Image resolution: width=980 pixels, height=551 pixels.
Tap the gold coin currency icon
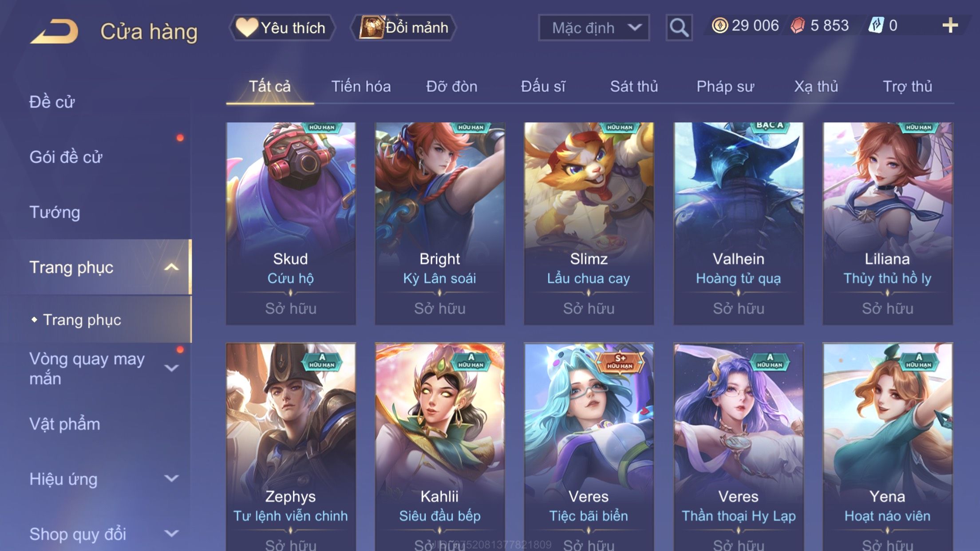point(719,25)
